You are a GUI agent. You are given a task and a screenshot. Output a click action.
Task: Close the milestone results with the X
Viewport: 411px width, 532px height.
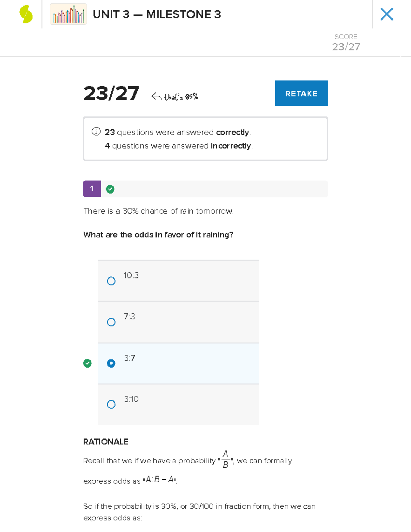pos(387,14)
